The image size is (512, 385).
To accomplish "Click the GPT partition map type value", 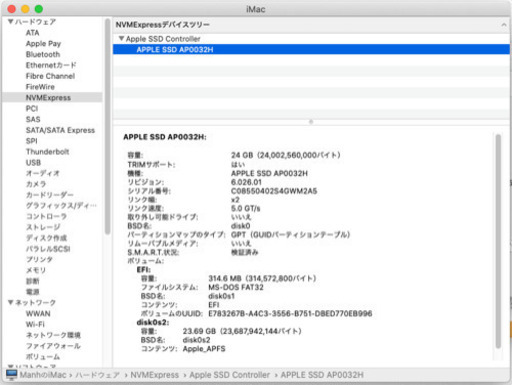I will 290,235.
